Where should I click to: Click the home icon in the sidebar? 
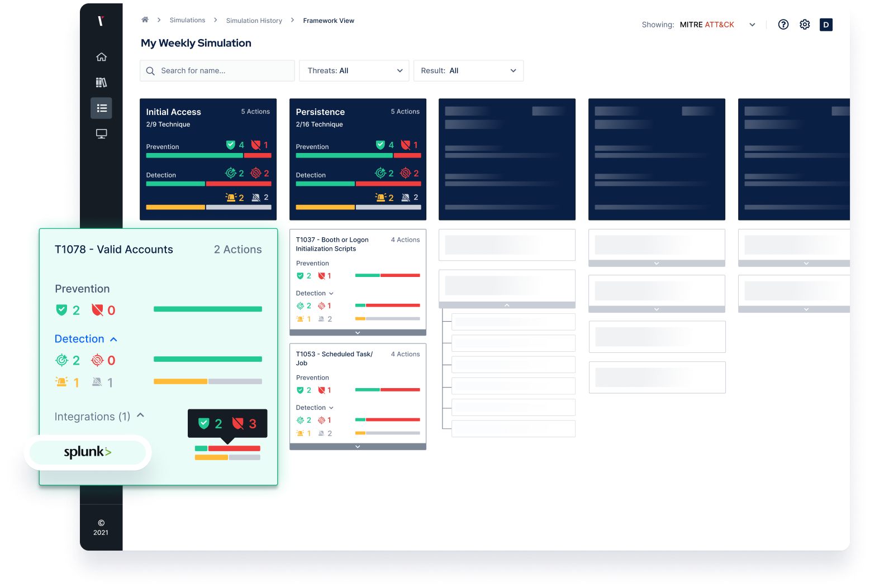[101, 57]
